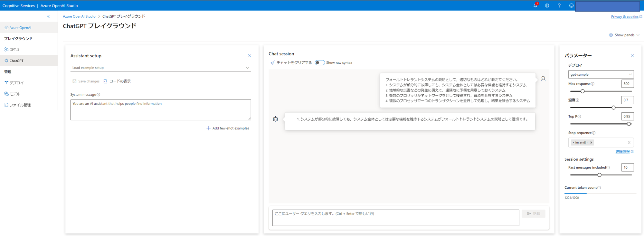Click the help question mark icon
This screenshot has height=236, width=644.
click(x=559, y=5)
